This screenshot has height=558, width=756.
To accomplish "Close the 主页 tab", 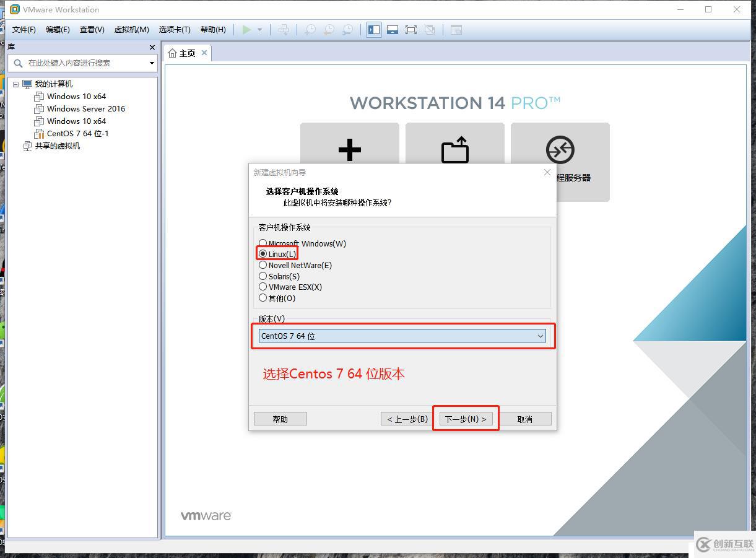I will (x=204, y=53).
